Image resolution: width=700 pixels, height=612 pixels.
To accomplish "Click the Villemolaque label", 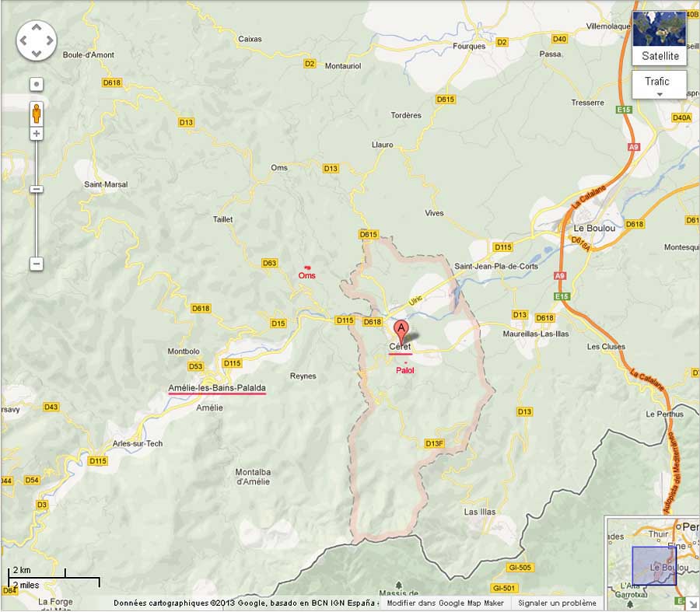I will pos(608,26).
